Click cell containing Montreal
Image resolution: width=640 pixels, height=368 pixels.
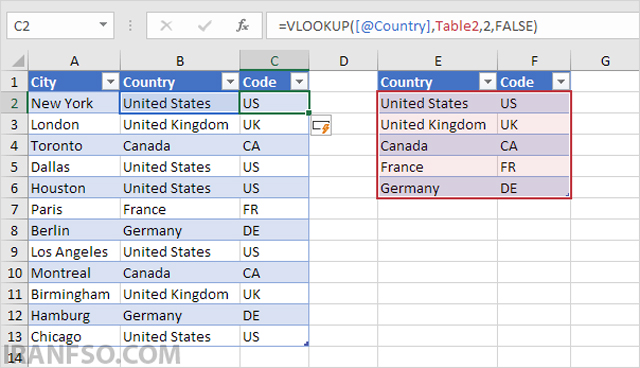click(74, 273)
